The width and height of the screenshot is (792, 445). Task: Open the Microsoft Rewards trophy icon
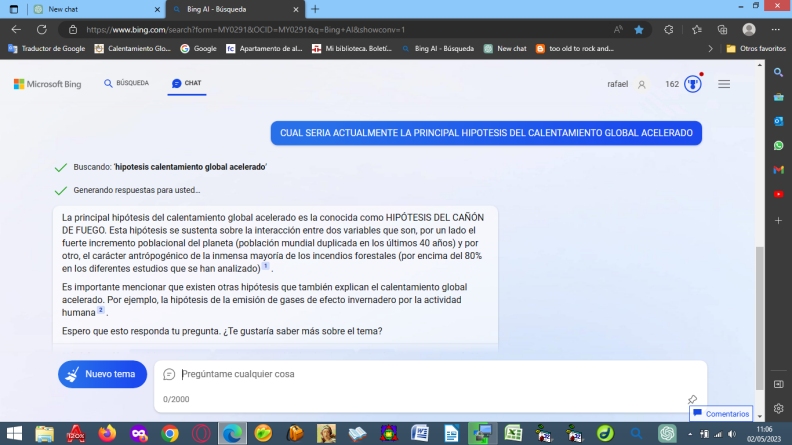(x=692, y=84)
